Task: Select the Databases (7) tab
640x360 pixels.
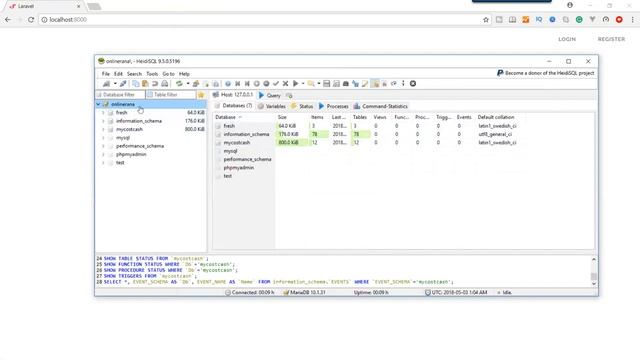Action: pos(233,106)
